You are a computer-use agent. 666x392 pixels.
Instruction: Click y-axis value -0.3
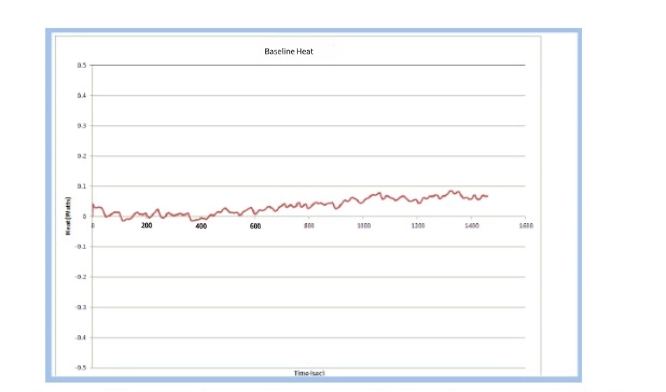81,307
